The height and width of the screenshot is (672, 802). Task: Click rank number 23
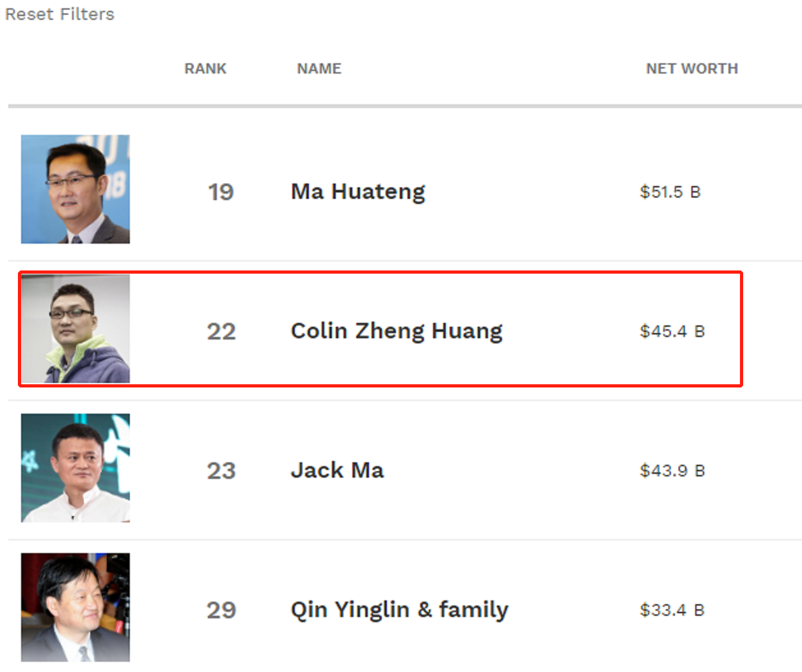[x=221, y=471]
